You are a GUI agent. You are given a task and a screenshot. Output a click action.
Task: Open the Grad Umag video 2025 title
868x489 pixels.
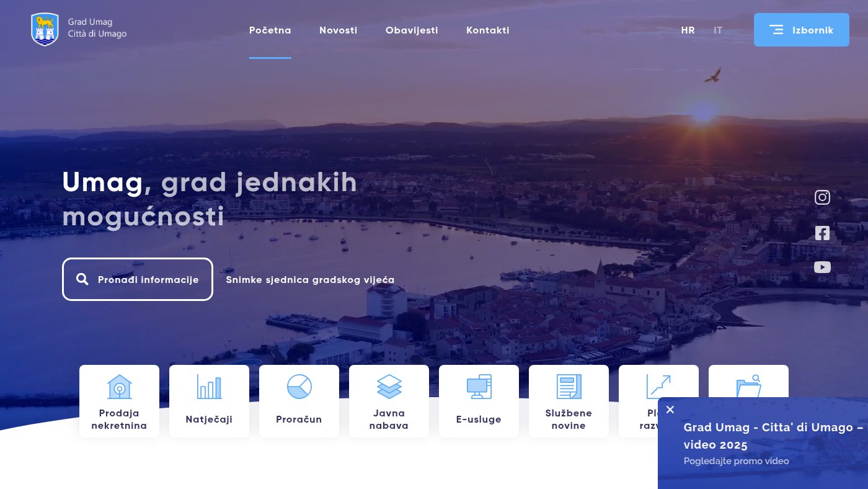(773, 436)
